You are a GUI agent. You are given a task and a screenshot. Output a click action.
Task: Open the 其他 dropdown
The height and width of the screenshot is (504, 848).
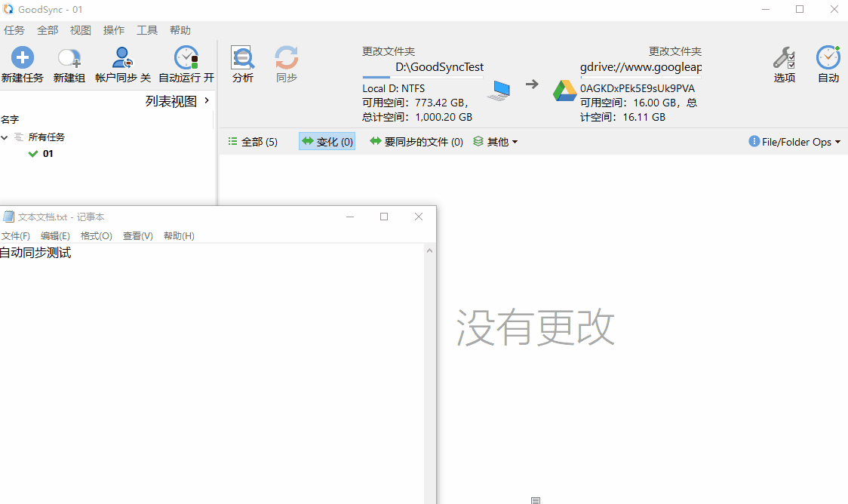click(496, 142)
